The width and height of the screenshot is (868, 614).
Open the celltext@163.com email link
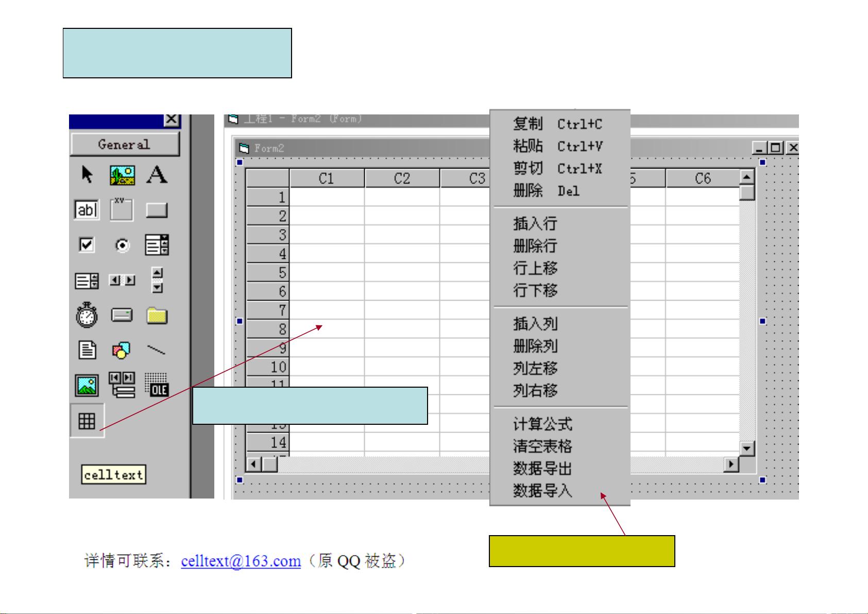[241, 561]
